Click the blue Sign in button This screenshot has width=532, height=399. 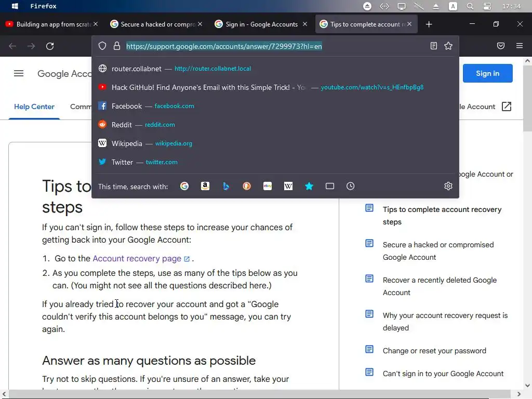487,73
